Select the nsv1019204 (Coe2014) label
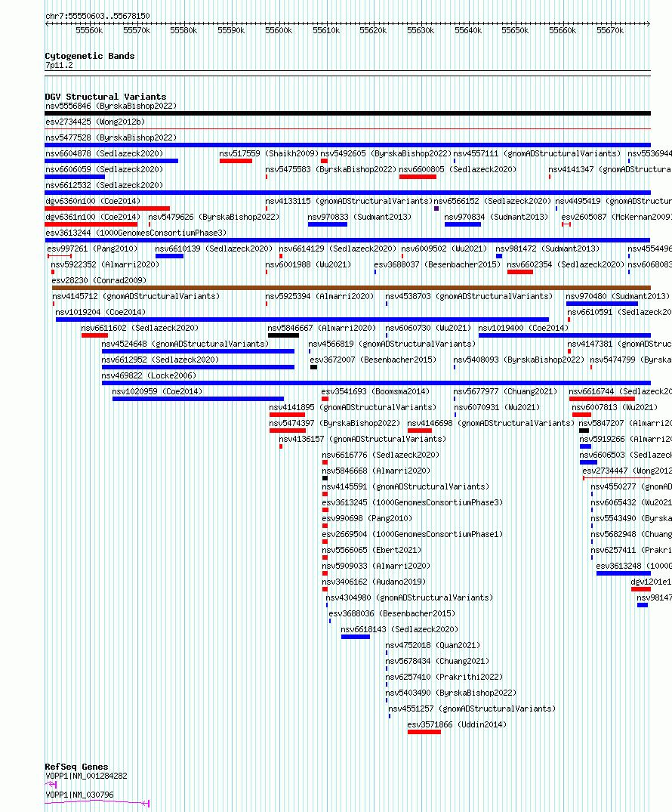 (x=100, y=312)
